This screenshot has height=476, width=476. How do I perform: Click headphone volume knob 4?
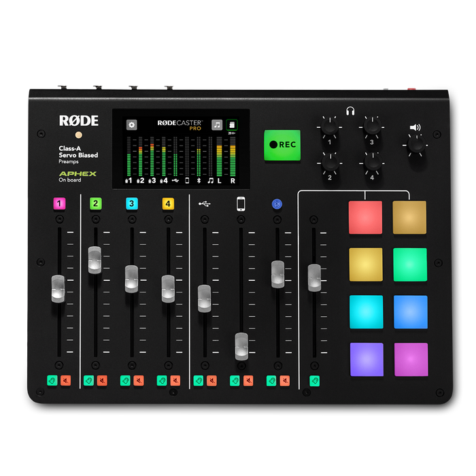372,163
